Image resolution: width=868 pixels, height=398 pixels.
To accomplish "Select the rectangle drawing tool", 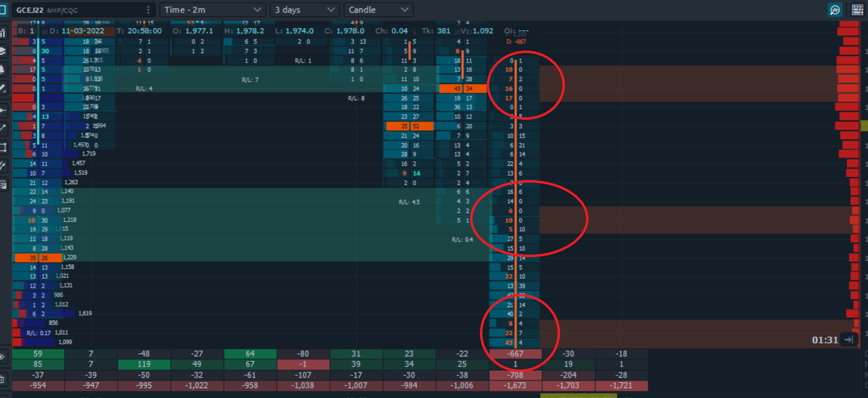I will coord(3,147).
